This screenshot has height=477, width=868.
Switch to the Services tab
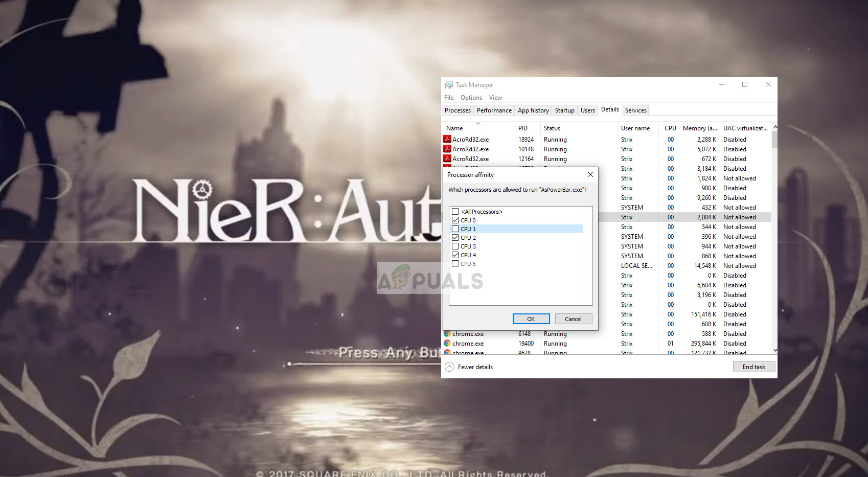pyautogui.click(x=635, y=110)
